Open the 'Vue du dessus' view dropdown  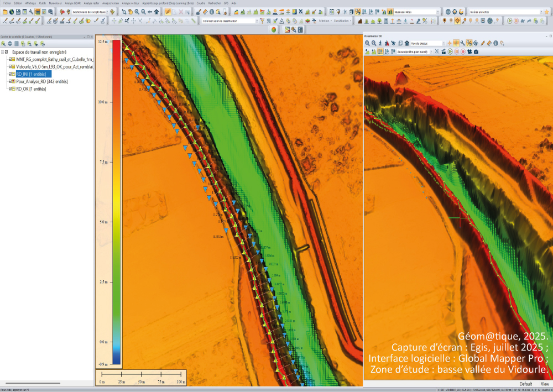click(x=443, y=43)
